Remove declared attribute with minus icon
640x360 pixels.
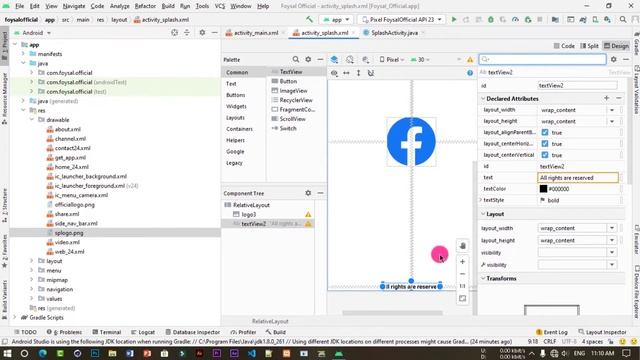pyautogui.click(x=619, y=98)
